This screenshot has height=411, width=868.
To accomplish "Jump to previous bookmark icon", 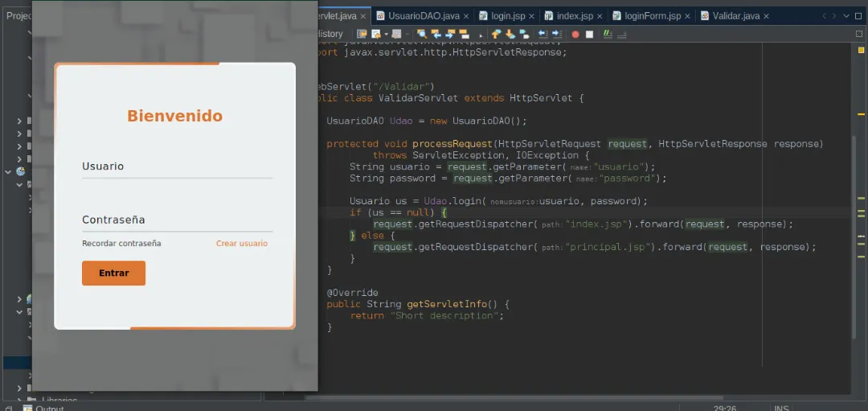I will [x=497, y=34].
